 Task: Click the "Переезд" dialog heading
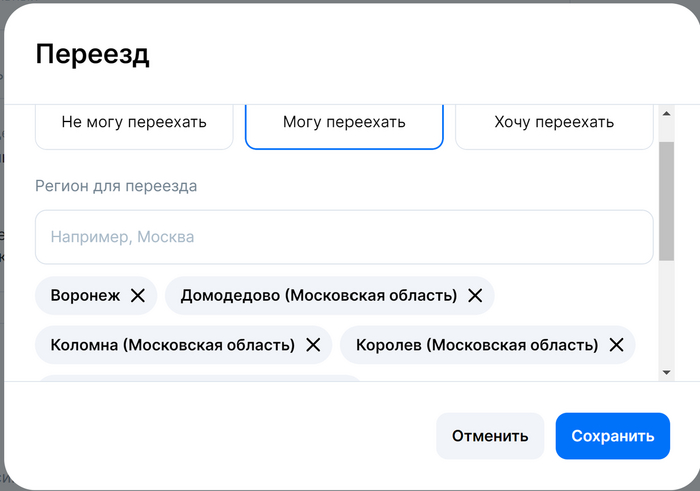[x=92, y=54]
